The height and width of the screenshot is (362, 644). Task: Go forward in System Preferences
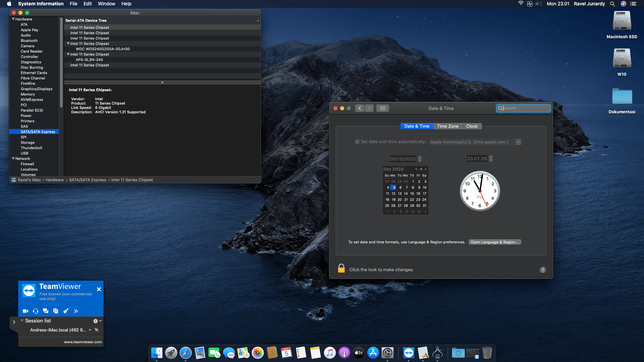[x=369, y=108]
